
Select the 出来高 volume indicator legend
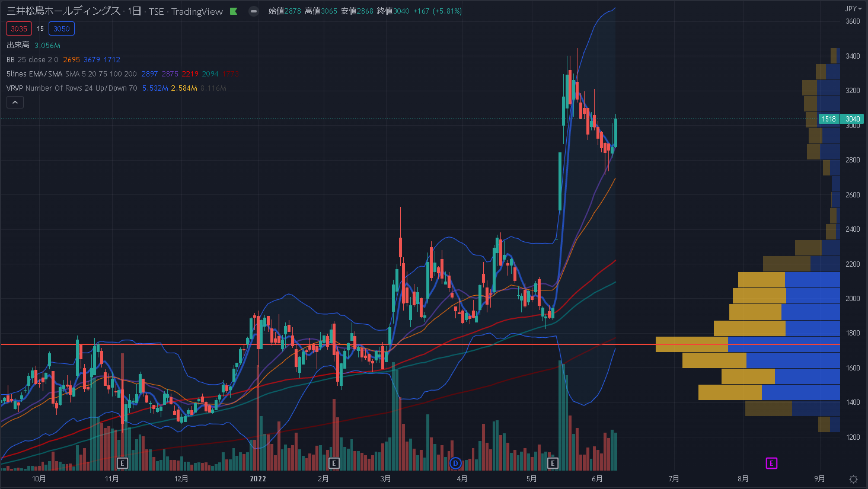pyautogui.click(x=18, y=45)
